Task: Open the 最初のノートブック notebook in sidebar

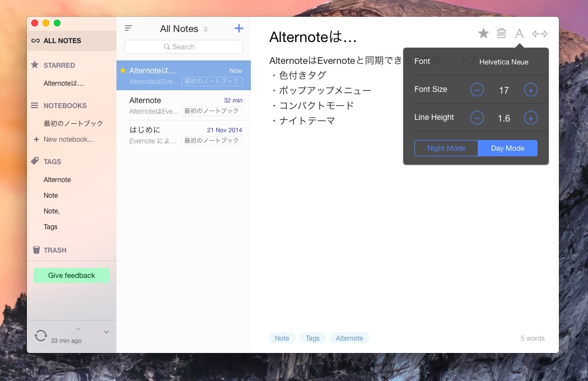Action: 73,123
